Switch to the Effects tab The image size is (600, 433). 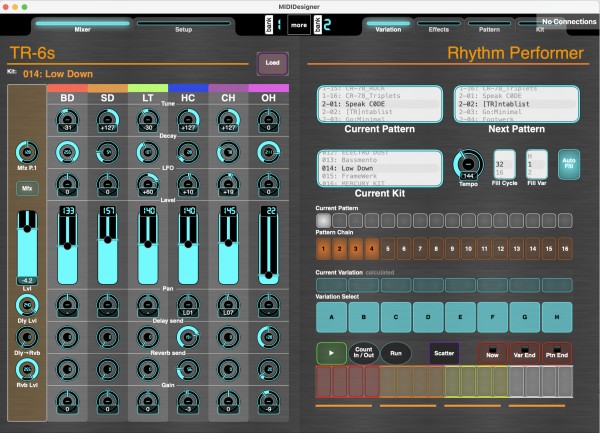pyautogui.click(x=439, y=26)
